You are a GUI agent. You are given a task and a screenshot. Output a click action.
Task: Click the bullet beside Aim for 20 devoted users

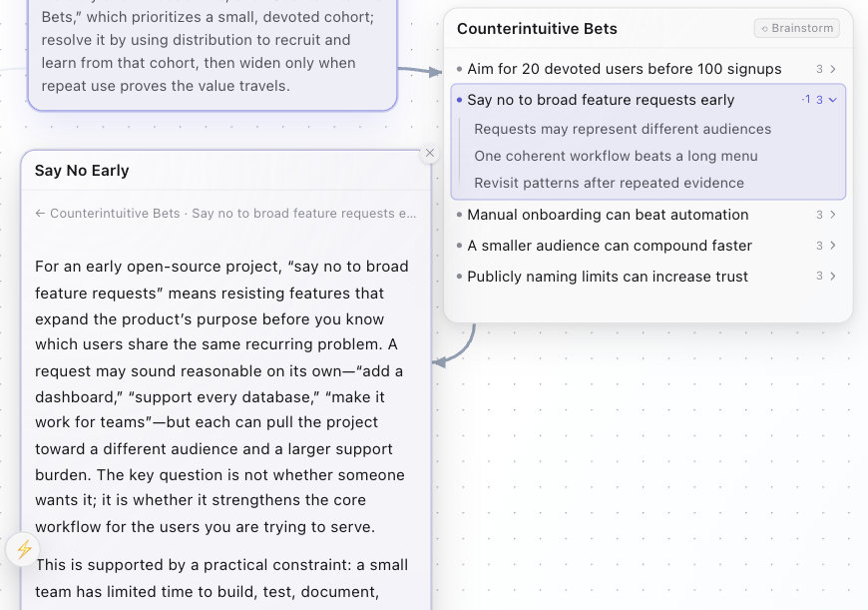[460, 69]
